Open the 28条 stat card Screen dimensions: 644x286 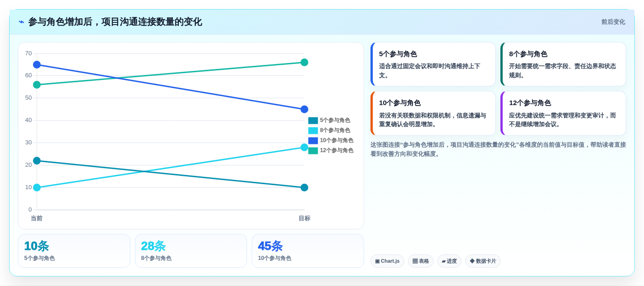click(191, 251)
